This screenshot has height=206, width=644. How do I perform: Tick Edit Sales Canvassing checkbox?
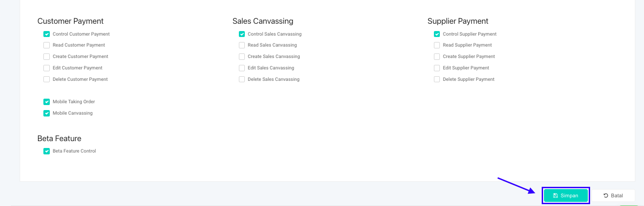tap(242, 68)
